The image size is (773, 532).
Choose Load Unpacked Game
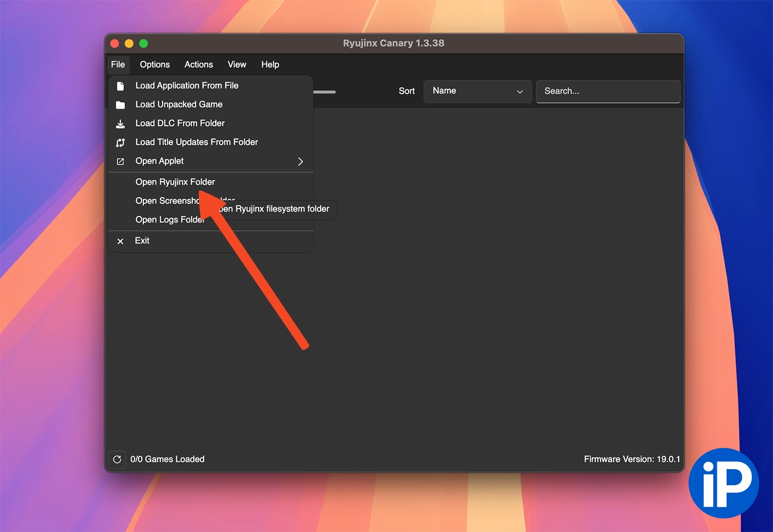[211, 105]
